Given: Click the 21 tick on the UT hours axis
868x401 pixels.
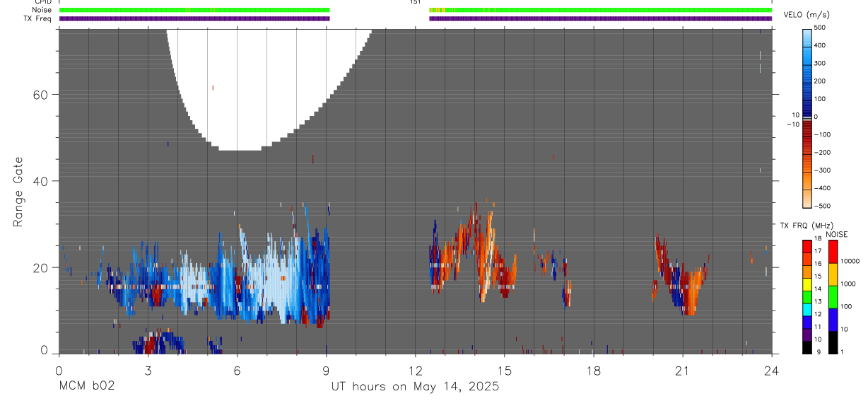Looking at the screenshot, I should 683,371.
